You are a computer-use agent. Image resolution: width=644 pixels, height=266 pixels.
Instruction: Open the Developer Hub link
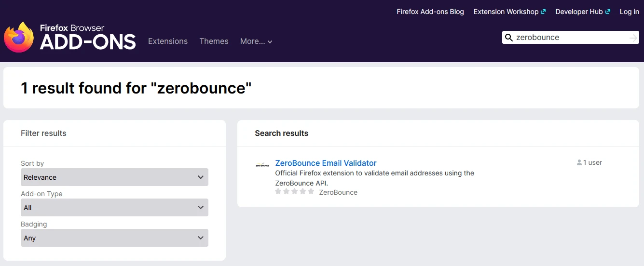[x=583, y=12]
